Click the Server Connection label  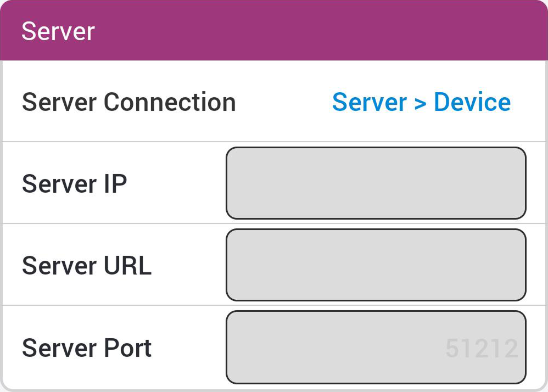tap(128, 102)
